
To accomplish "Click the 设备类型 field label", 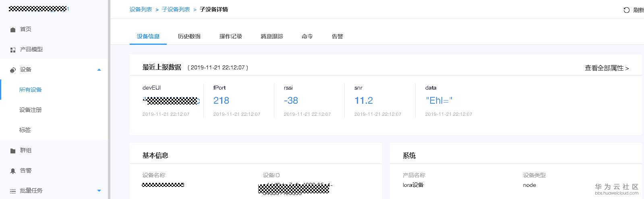I will click(534, 175).
